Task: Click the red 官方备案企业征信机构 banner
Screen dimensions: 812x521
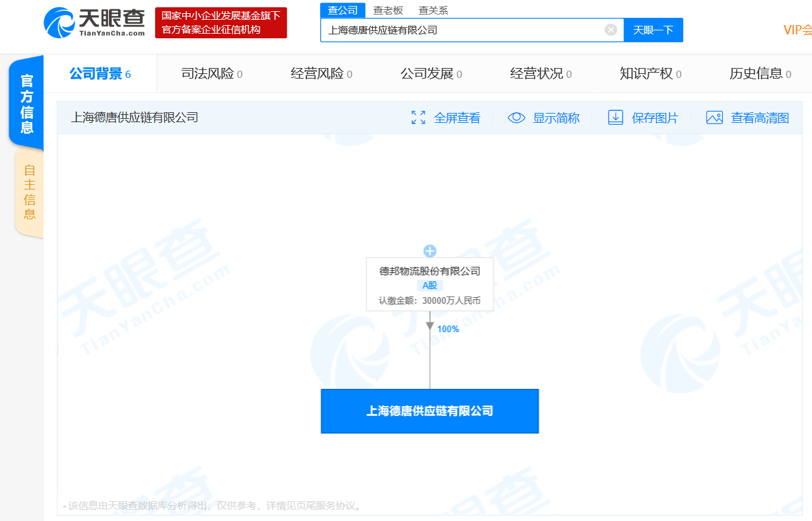Action: click(221, 22)
